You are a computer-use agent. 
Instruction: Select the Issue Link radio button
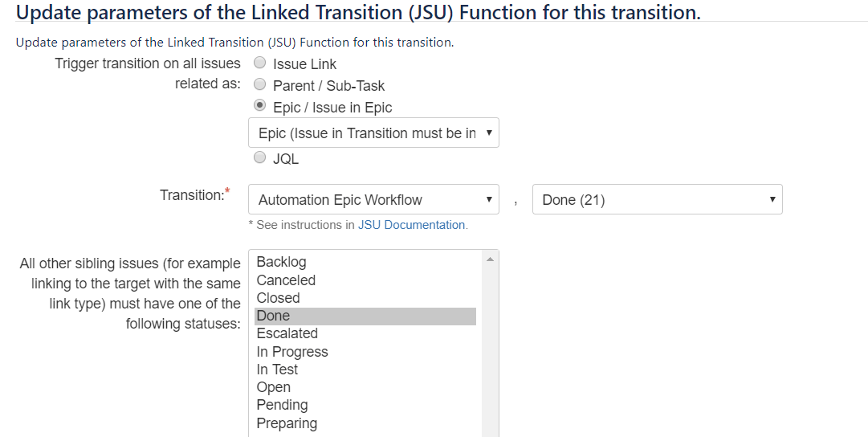click(259, 63)
